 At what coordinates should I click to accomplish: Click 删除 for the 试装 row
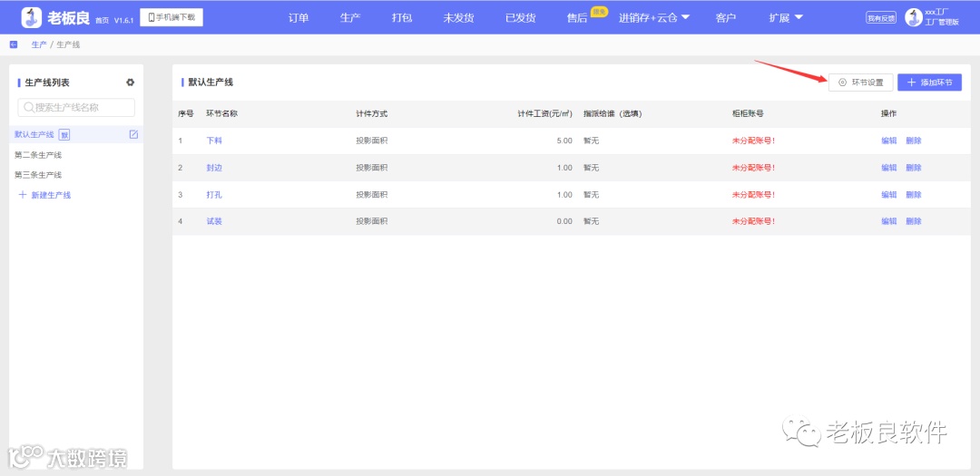pos(914,221)
